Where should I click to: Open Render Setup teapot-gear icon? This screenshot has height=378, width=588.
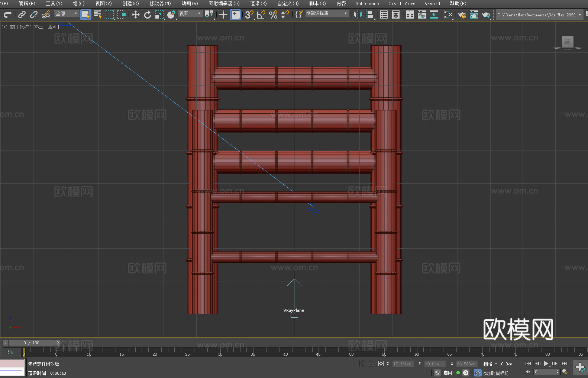[462, 14]
